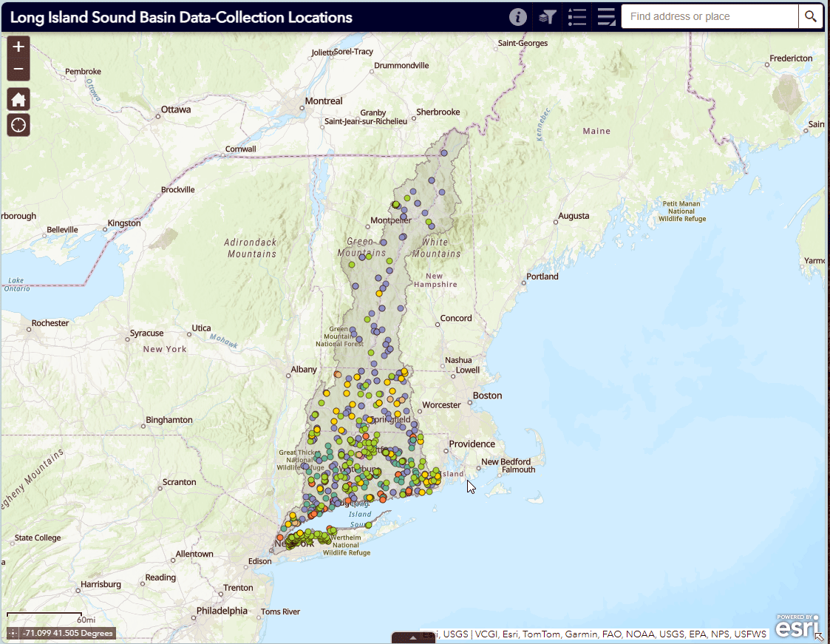Image resolution: width=830 pixels, height=644 pixels.
Task: Open the Garmin attribution link
Action: click(581, 634)
